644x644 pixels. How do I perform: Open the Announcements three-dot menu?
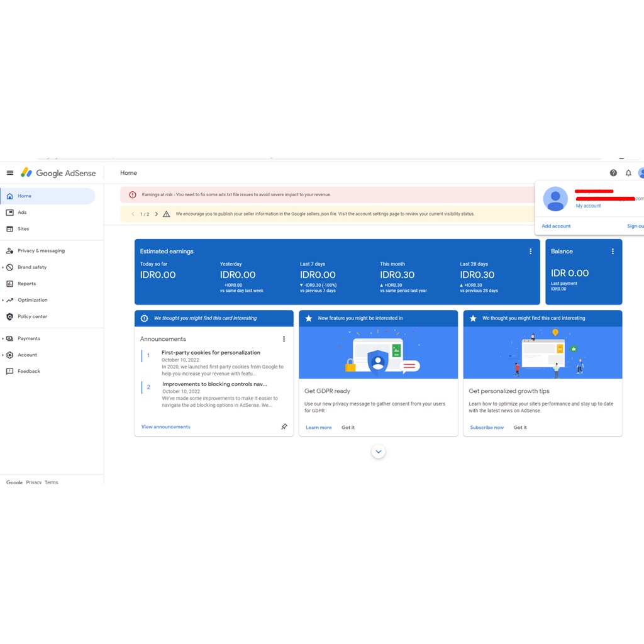click(284, 338)
